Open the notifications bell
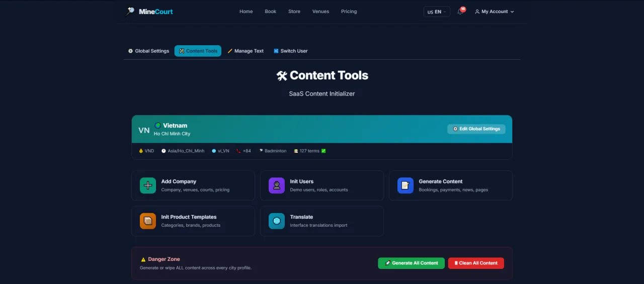 460,12
